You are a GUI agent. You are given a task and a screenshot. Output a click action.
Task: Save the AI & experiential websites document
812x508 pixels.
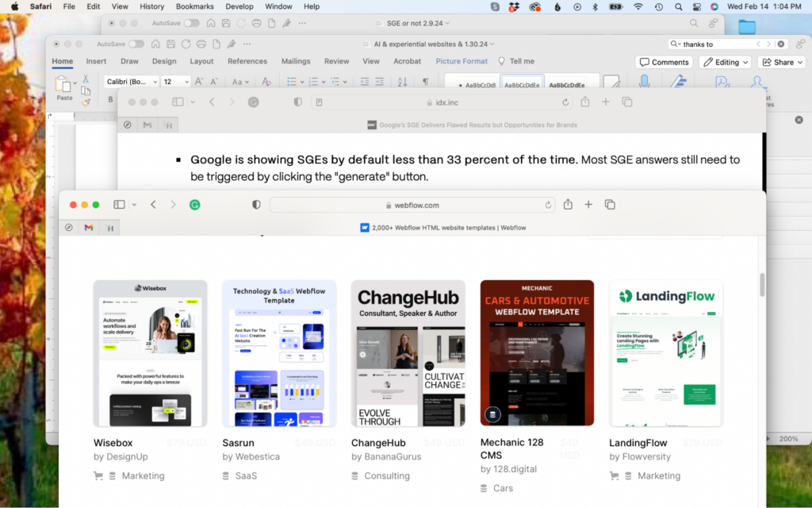[170, 44]
